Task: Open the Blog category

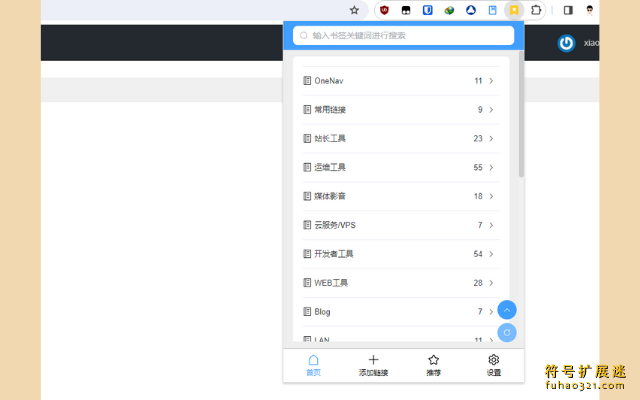Action: point(401,312)
